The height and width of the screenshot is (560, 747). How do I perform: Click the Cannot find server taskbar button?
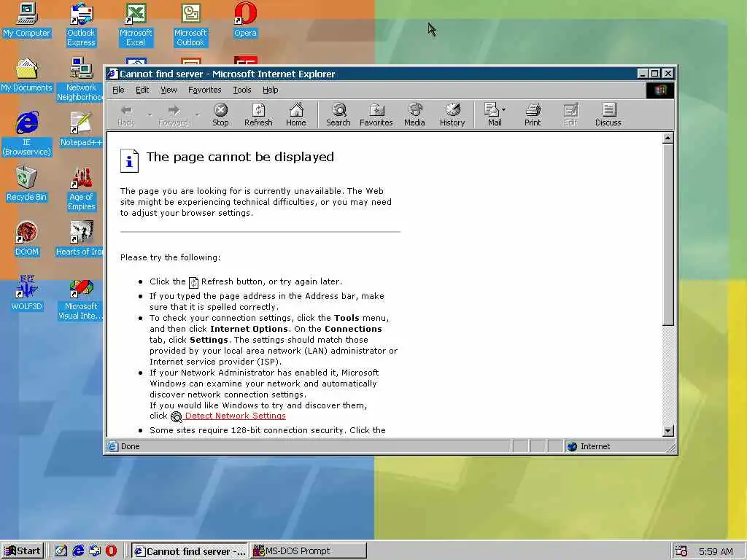tap(190, 551)
